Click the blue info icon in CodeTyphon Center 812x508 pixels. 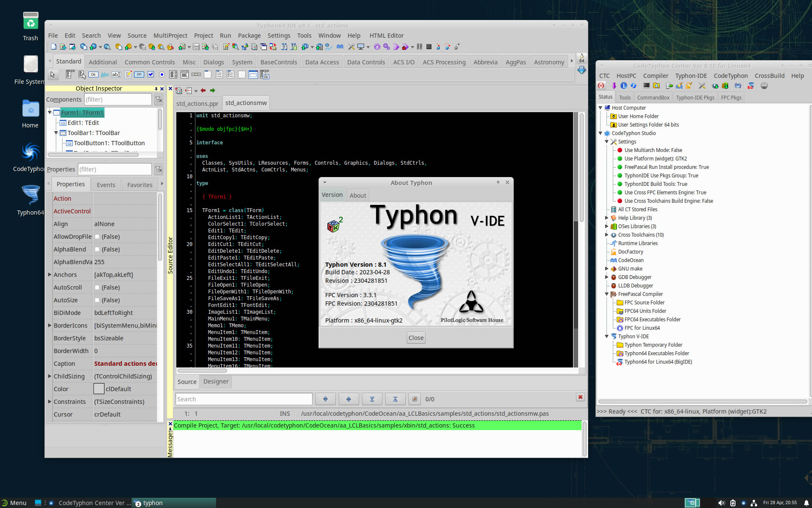point(623,86)
